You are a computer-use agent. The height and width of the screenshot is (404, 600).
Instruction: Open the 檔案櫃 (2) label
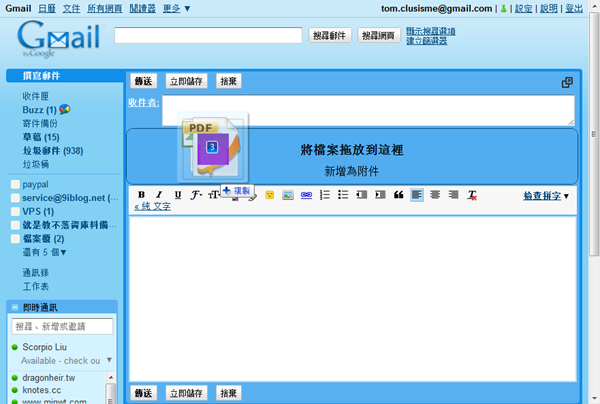coord(43,239)
